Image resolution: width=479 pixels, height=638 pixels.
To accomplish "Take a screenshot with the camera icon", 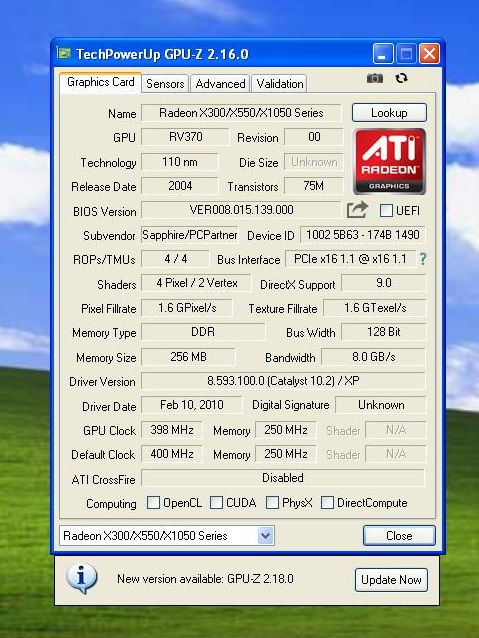I will (374, 78).
